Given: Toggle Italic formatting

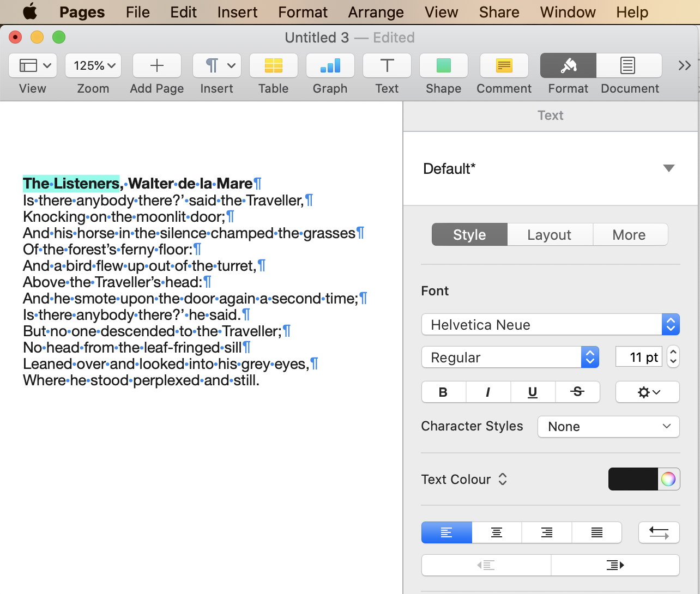Looking at the screenshot, I should [x=488, y=392].
